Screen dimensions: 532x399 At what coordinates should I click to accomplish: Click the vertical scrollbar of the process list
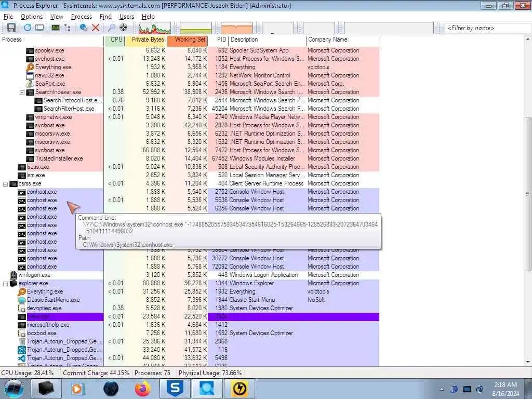point(527,193)
